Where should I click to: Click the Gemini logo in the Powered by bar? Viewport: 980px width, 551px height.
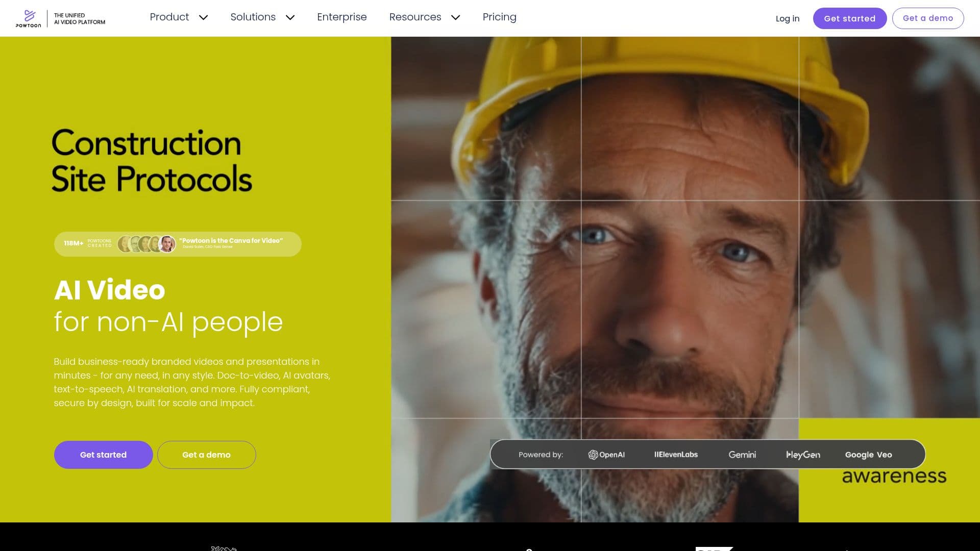point(742,455)
